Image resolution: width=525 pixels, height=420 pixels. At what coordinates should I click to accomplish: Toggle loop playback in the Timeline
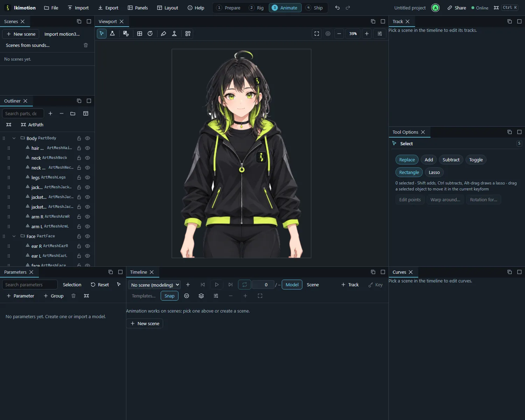point(245,285)
